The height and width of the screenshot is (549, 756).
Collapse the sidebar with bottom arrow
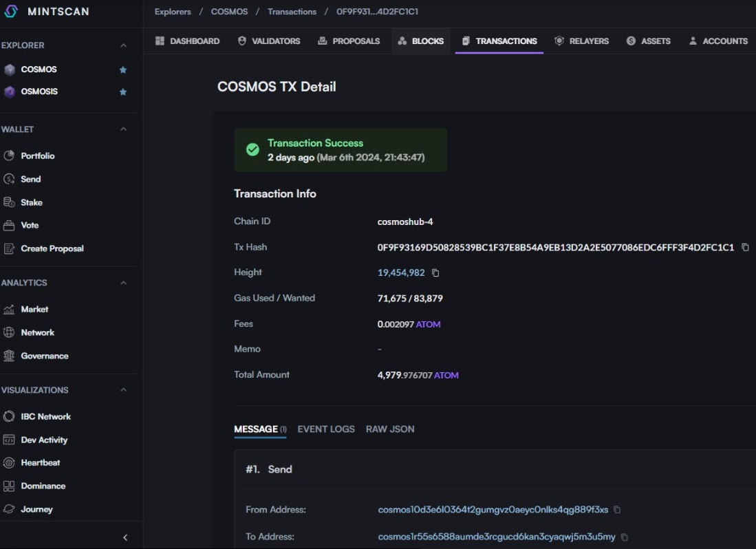pos(125,537)
